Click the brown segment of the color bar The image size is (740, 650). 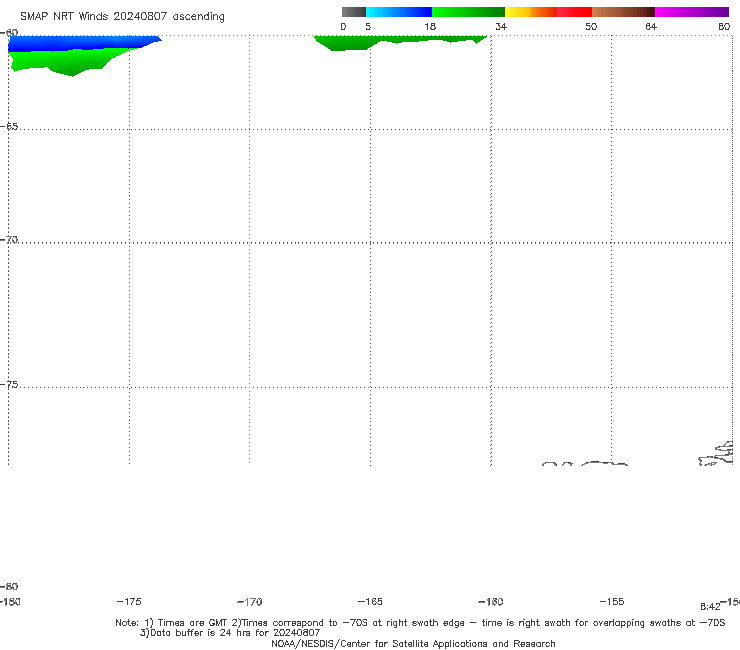click(x=623, y=12)
